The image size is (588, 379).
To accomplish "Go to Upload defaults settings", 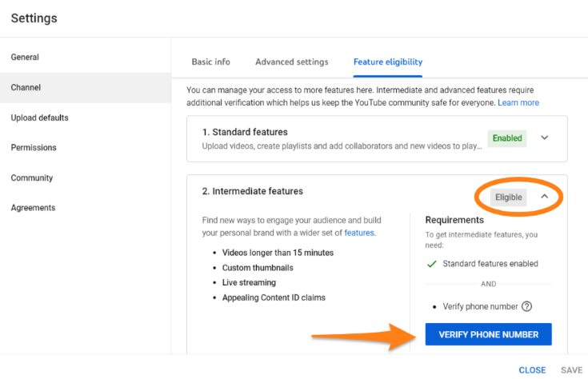I will point(39,118).
